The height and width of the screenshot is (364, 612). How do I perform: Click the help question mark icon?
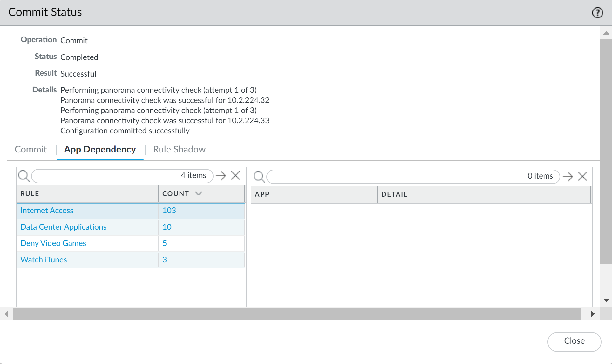click(597, 13)
